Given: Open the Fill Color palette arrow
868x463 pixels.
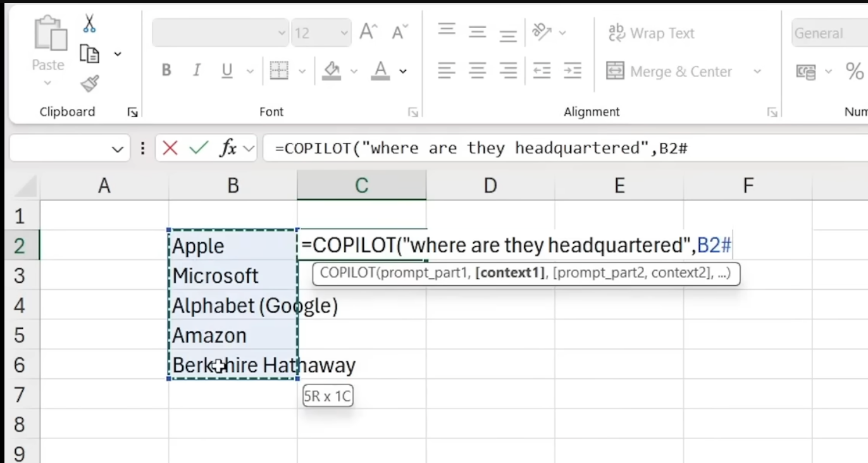Looking at the screenshot, I should pyautogui.click(x=354, y=71).
